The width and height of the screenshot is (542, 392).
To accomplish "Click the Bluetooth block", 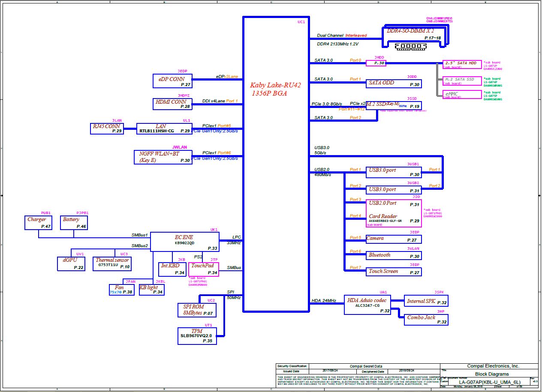I will coord(393,255).
